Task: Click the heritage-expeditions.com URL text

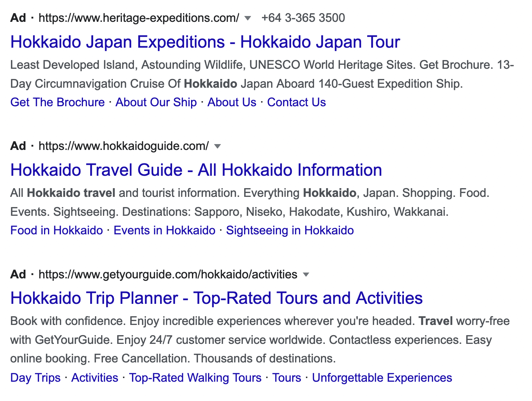Action: [139, 18]
